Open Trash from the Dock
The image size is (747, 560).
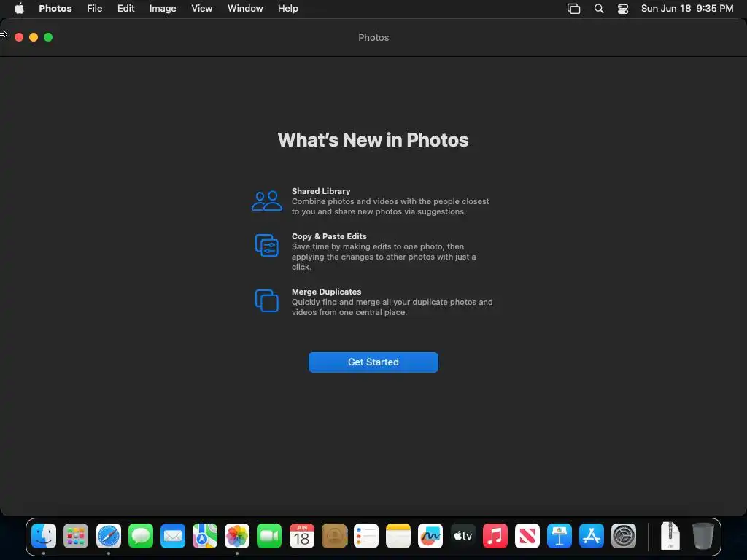pyautogui.click(x=703, y=536)
